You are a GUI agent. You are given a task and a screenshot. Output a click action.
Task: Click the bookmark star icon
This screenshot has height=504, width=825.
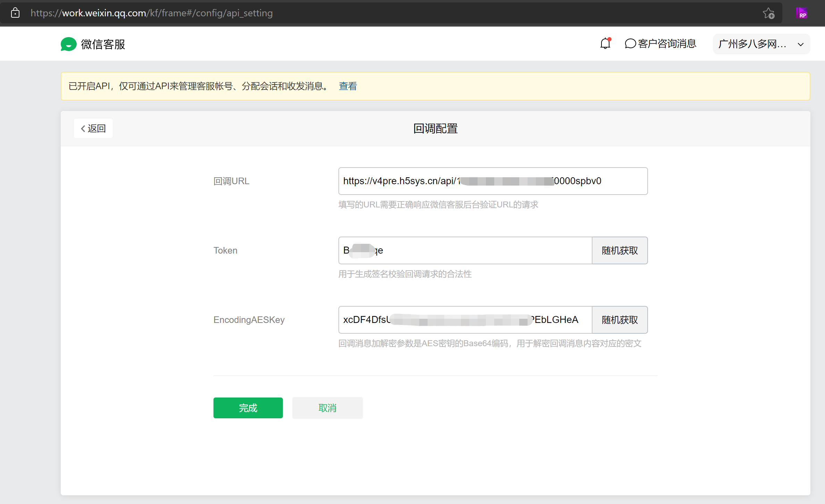pos(768,13)
